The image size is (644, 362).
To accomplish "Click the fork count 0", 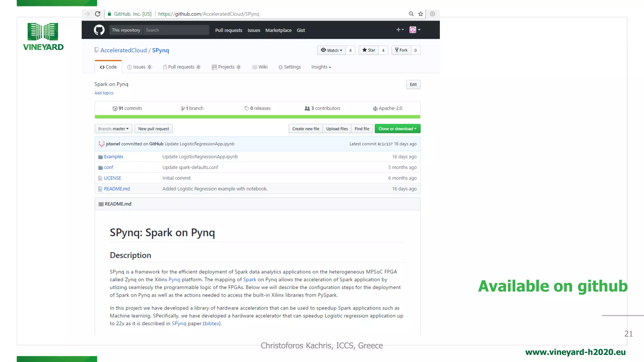I will [x=416, y=50].
